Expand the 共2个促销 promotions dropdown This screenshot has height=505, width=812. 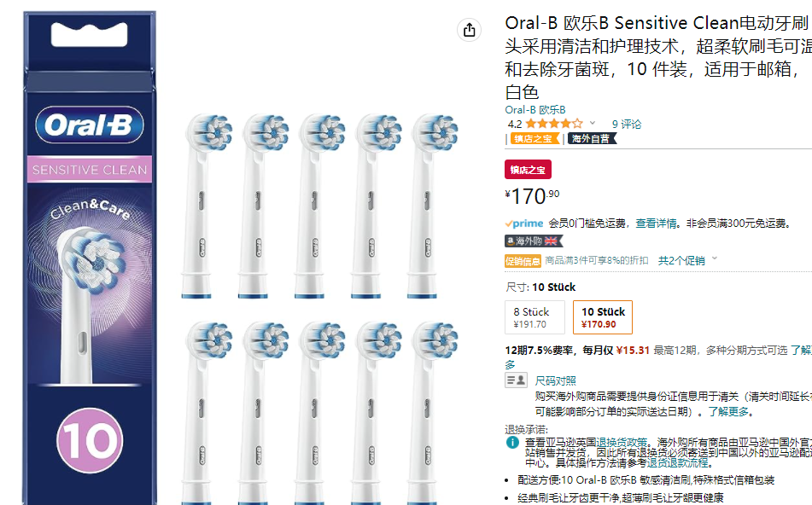[x=688, y=260]
